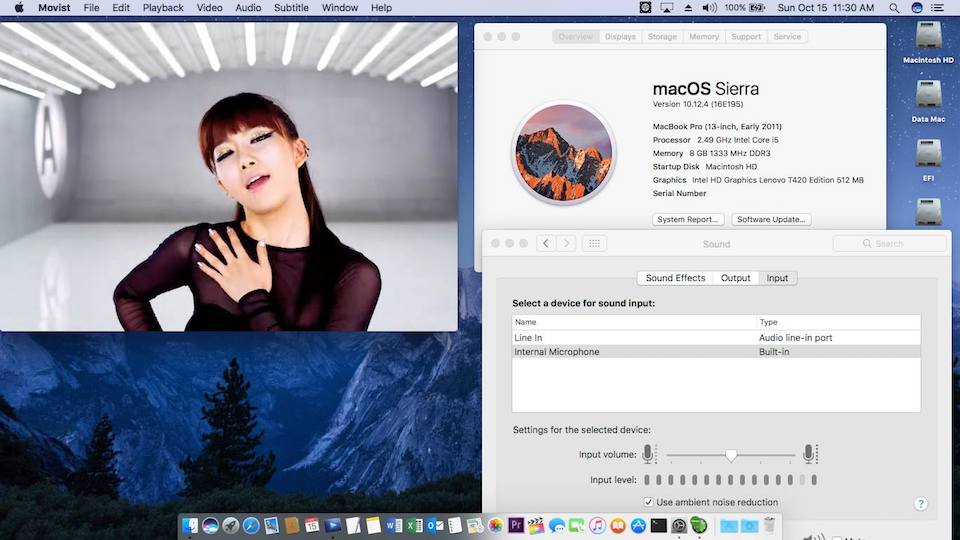Open the Movist application menu
The width and height of the screenshot is (960, 540).
54,8
